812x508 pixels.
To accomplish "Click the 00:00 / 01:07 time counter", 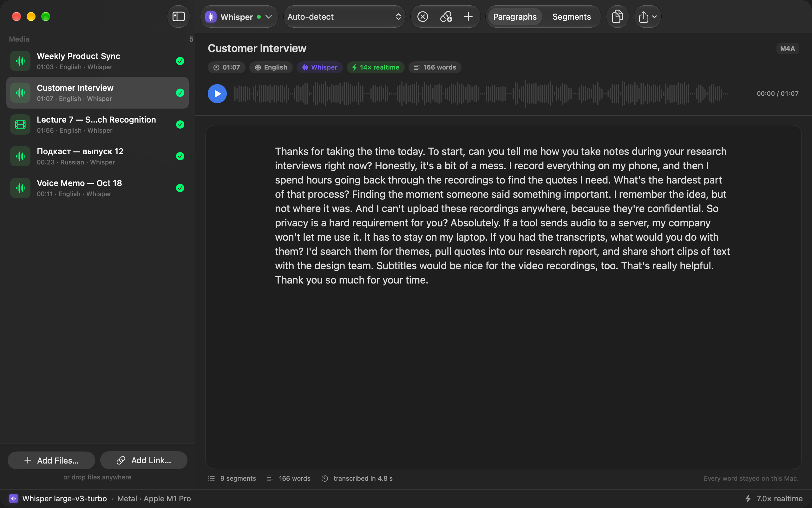I will tap(777, 93).
